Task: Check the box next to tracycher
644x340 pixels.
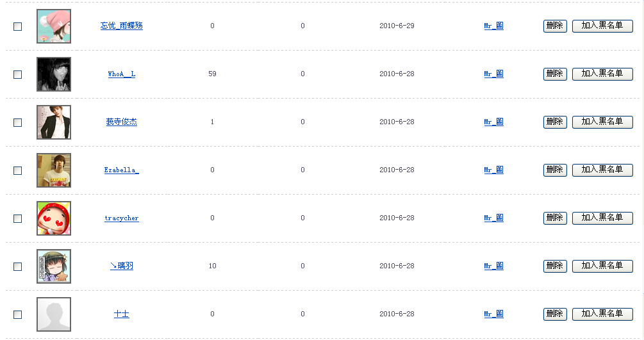Action: [18, 218]
